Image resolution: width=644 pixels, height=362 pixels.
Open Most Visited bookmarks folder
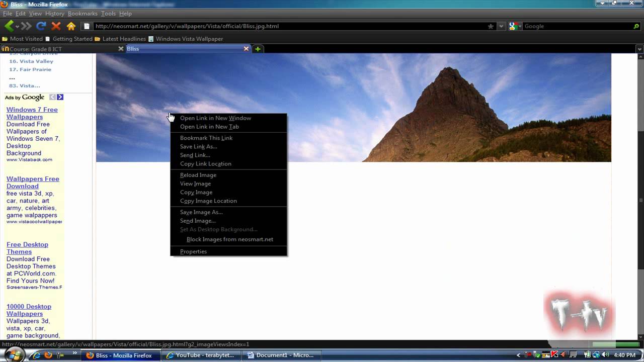point(23,39)
